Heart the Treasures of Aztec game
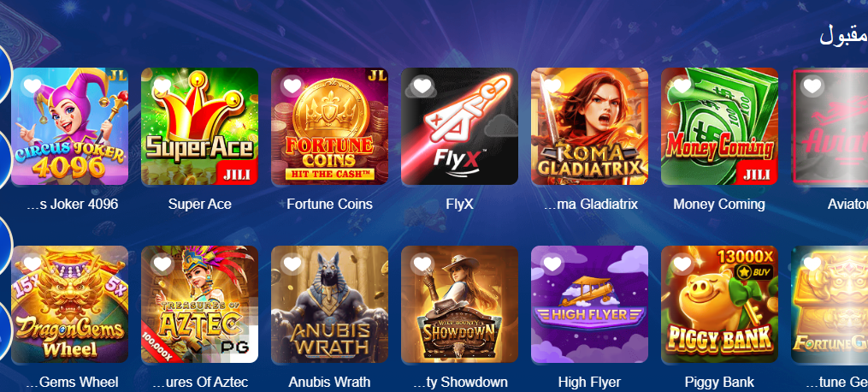This screenshot has width=868, height=392. click(162, 264)
